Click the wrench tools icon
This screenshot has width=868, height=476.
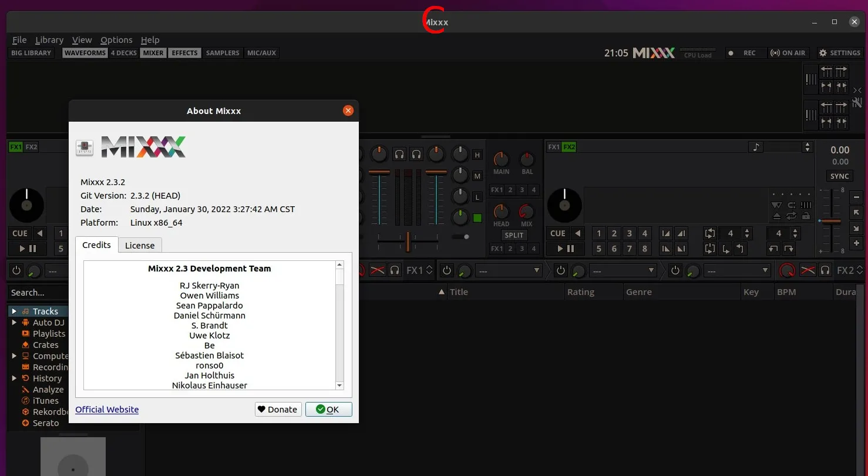(857, 102)
